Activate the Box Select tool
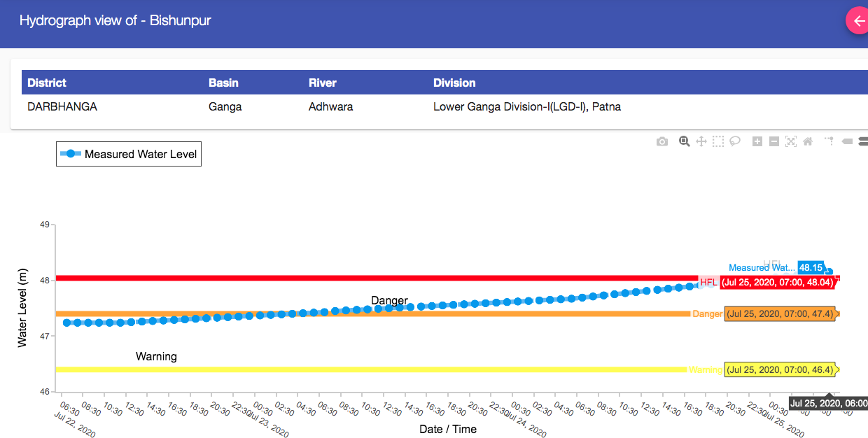 click(718, 142)
